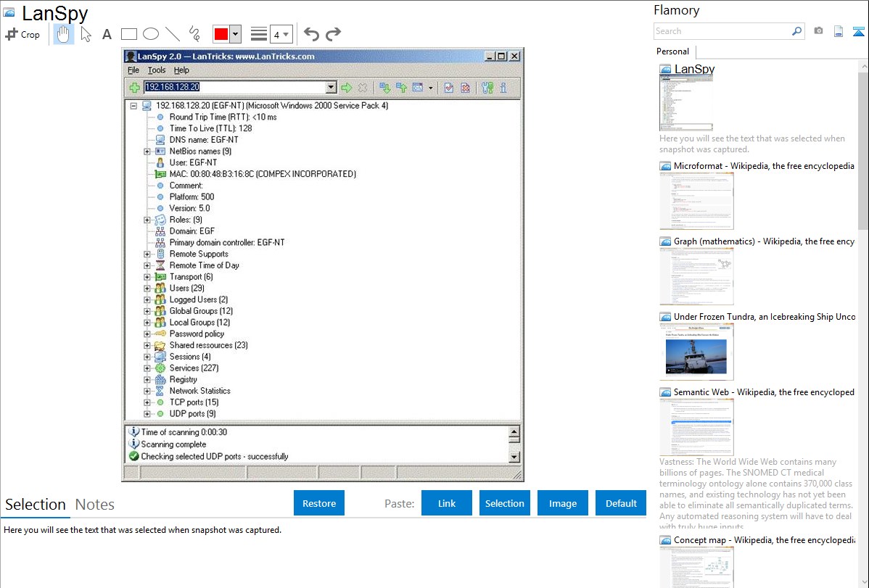Click the Crop tool
Image resolution: width=869 pixels, height=588 pixels.
(22, 34)
